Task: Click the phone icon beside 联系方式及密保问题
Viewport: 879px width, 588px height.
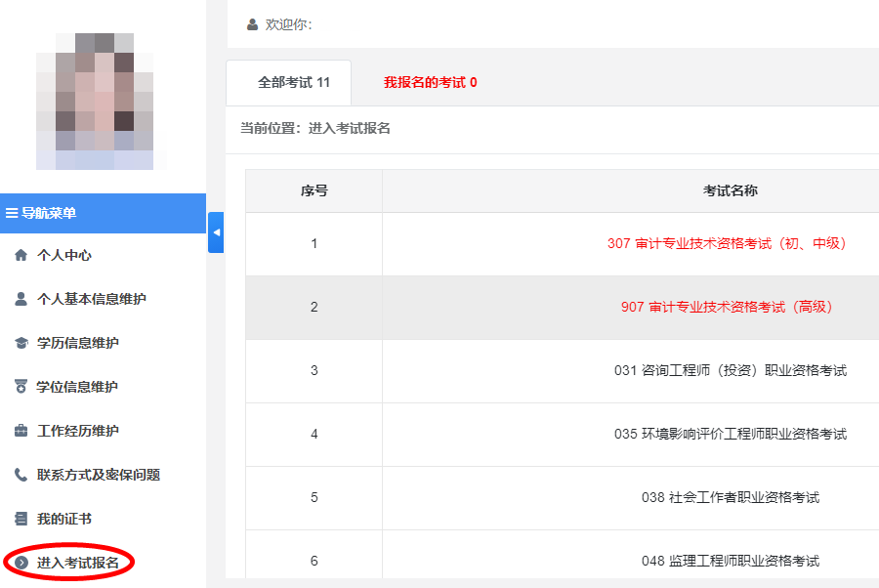Action: pyautogui.click(x=21, y=475)
